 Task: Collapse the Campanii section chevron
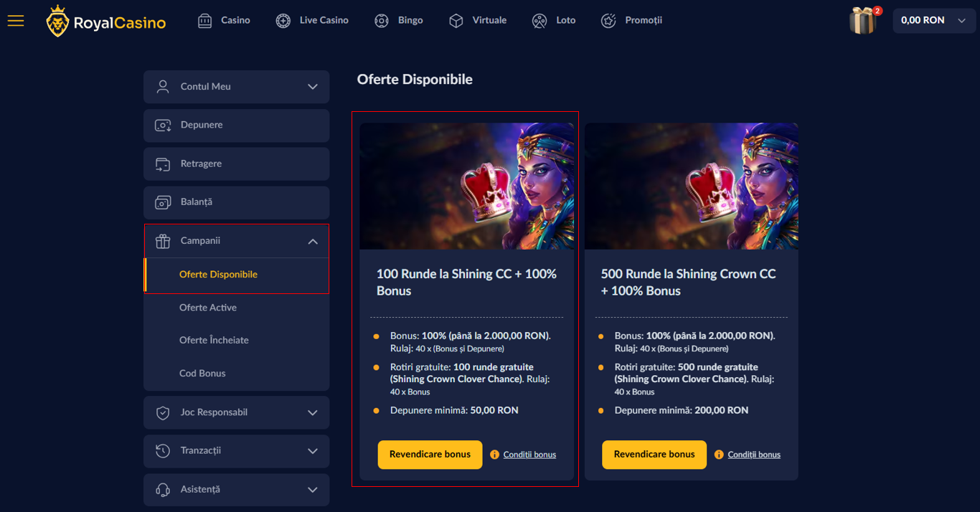click(x=313, y=242)
